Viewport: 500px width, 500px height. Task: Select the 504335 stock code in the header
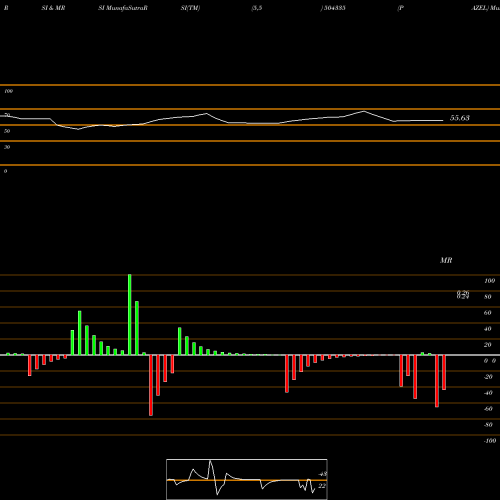(334, 8)
